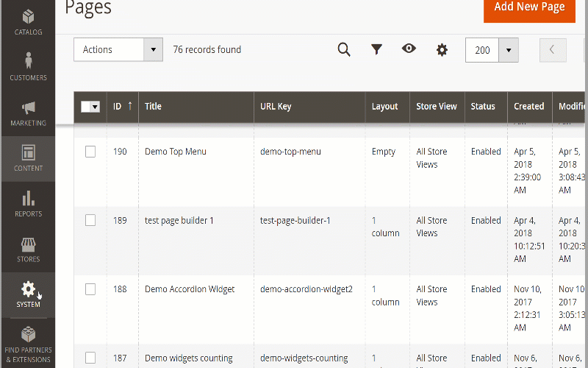Open the 200 per page dropdown arrow
This screenshot has height=368, width=588.
pos(509,50)
